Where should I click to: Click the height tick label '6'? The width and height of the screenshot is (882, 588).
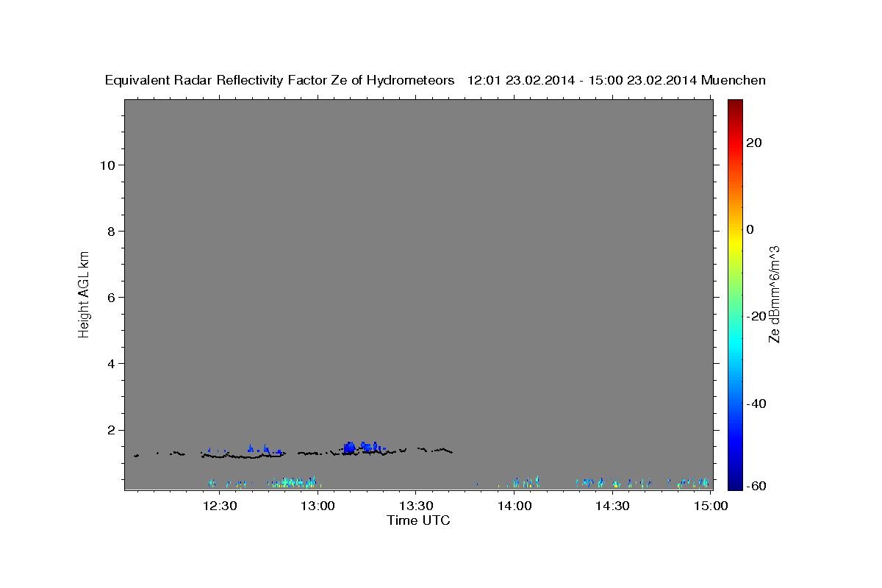pyautogui.click(x=110, y=297)
